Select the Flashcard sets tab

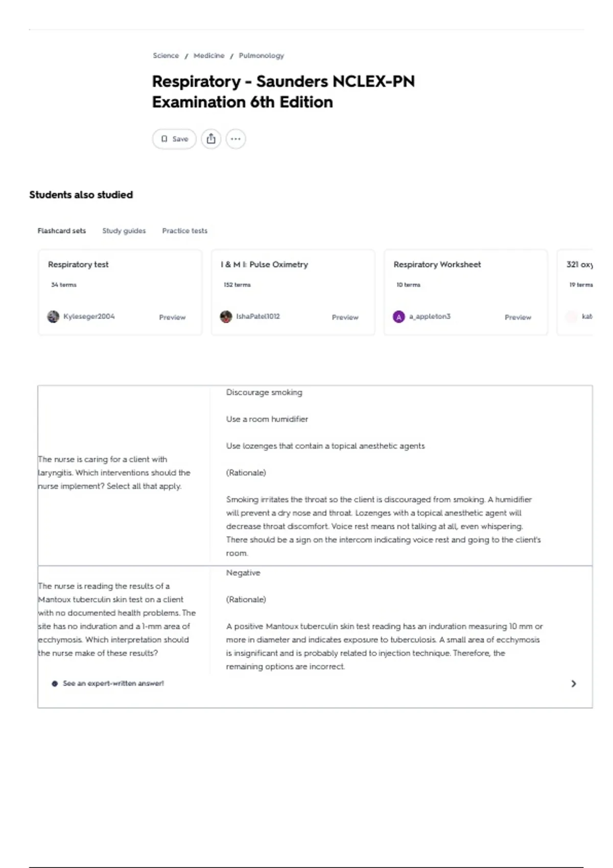coord(62,231)
